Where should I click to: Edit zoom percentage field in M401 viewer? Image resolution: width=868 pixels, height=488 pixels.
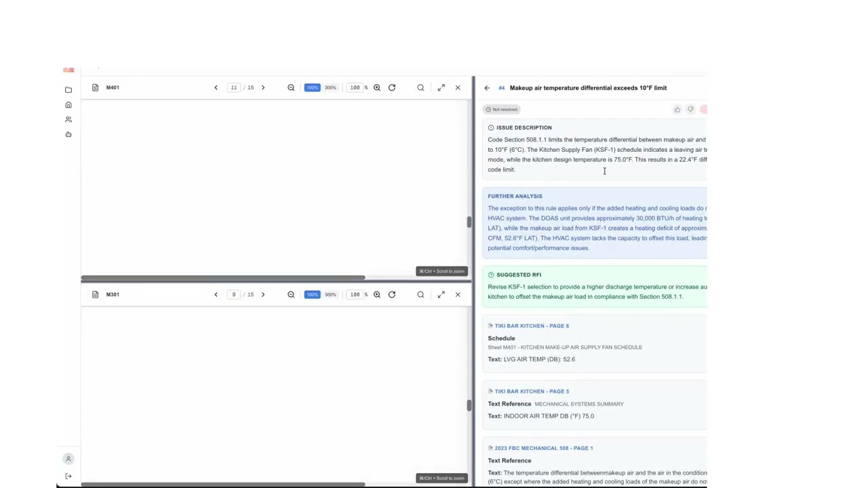pos(355,87)
